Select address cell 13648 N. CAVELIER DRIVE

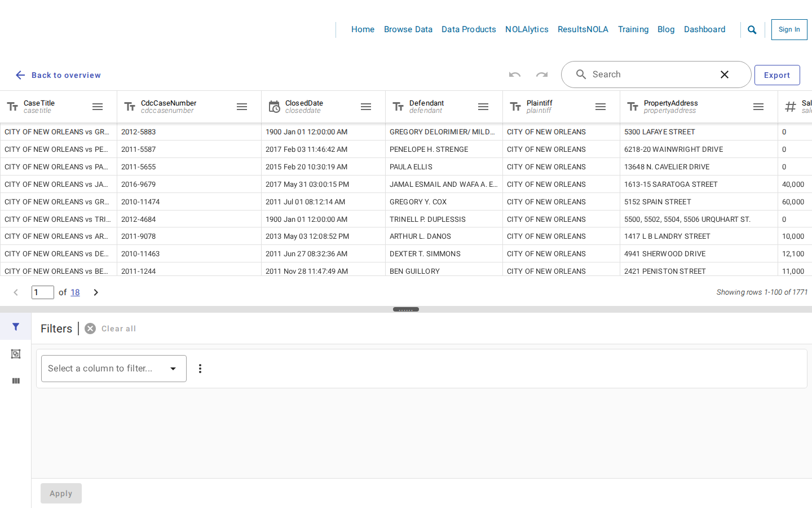(x=699, y=167)
